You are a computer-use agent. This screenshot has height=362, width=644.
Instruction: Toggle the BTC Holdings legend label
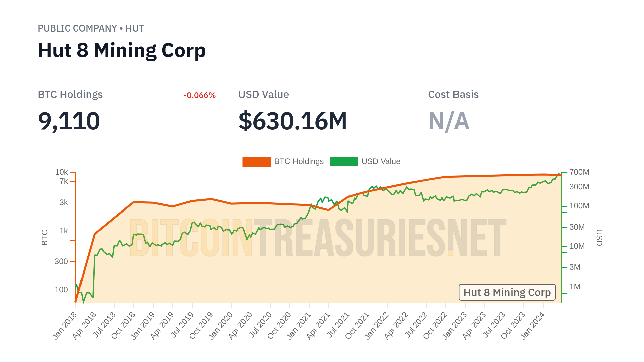coord(299,162)
